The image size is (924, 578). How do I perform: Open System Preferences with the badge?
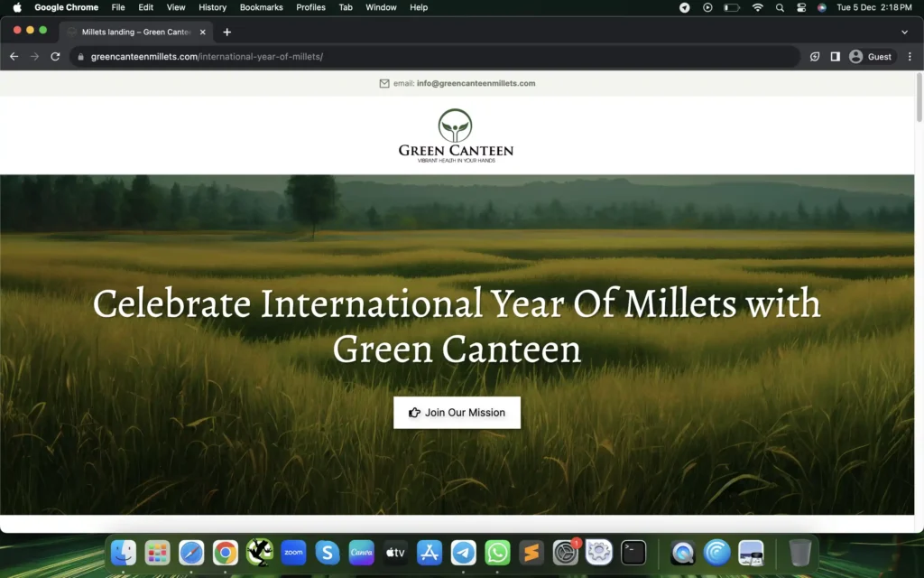coord(566,553)
